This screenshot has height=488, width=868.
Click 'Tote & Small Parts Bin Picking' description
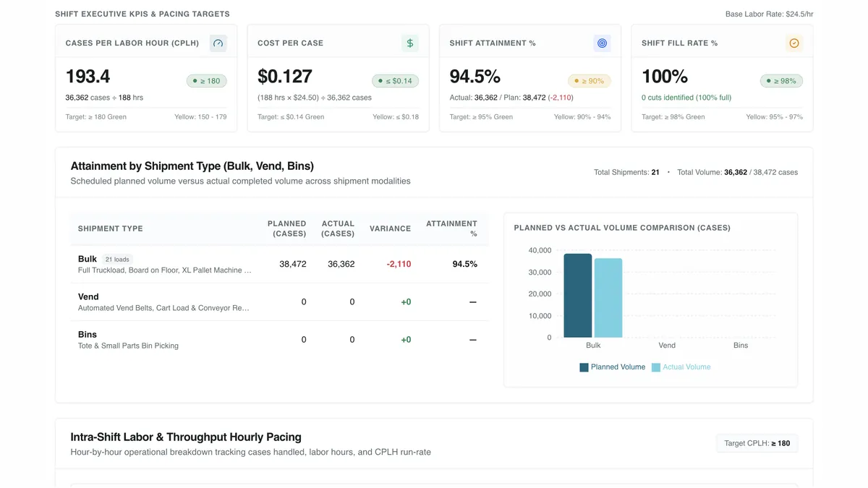[x=128, y=346]
